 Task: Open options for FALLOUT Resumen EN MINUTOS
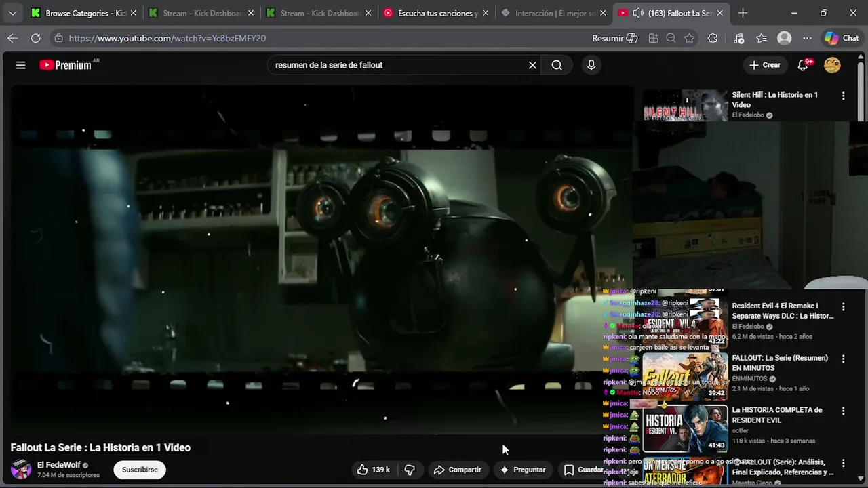pyautogui.click(x=843, y=359)
